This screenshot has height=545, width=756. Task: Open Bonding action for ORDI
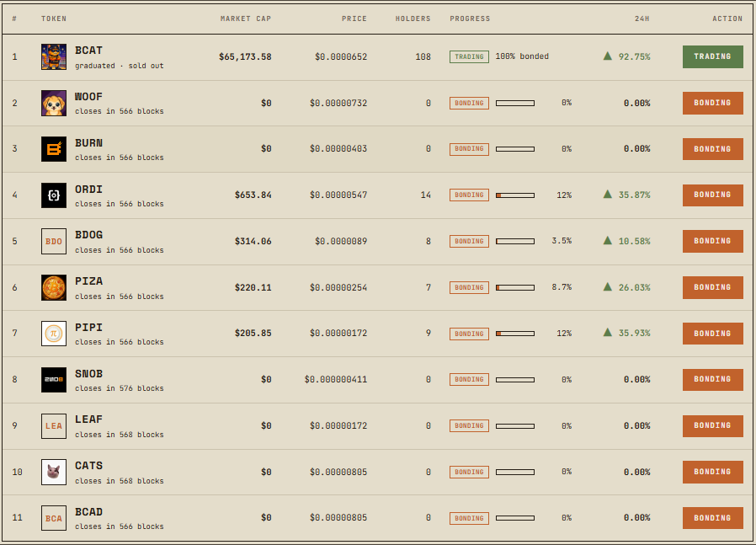point(712,195)
